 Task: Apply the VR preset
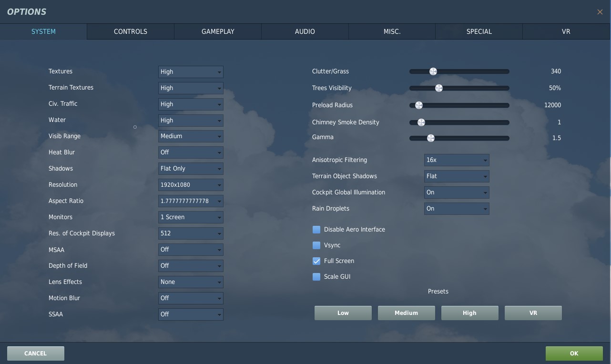(x=533, y=313)
